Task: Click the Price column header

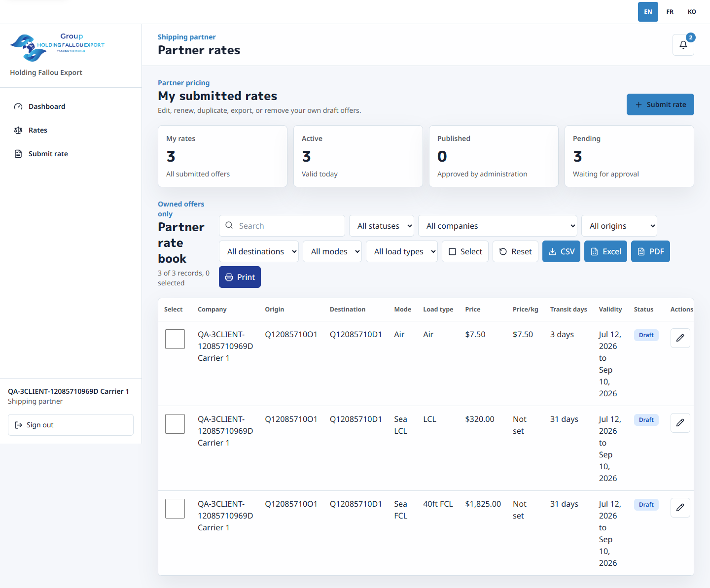Action: 472,310
